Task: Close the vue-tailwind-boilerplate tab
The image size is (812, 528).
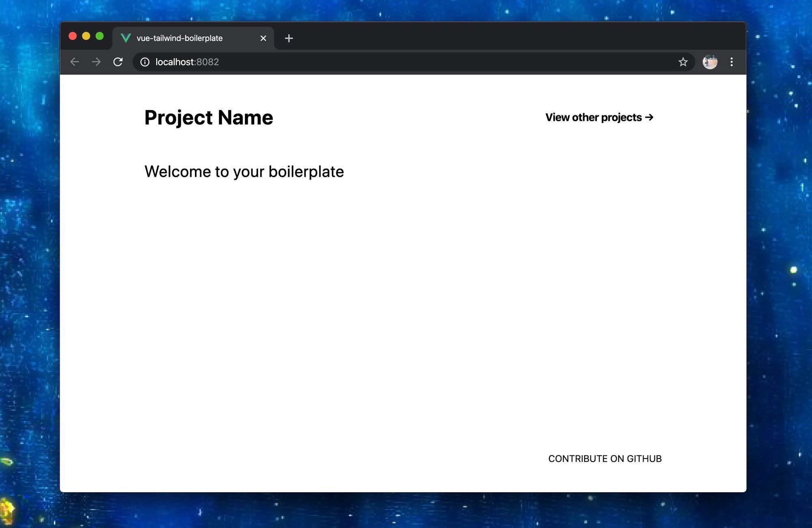Action: [263, 38]
